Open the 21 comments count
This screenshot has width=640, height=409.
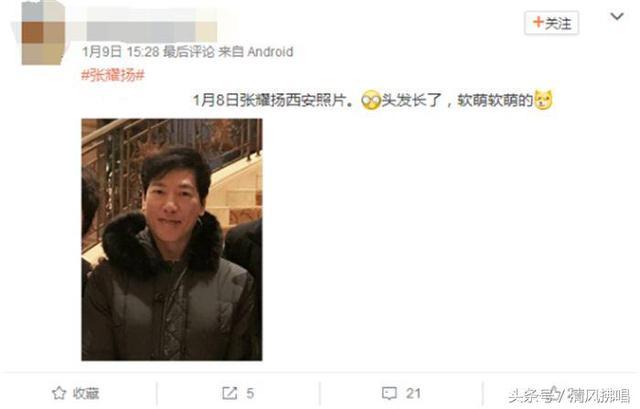pos(413,393)
